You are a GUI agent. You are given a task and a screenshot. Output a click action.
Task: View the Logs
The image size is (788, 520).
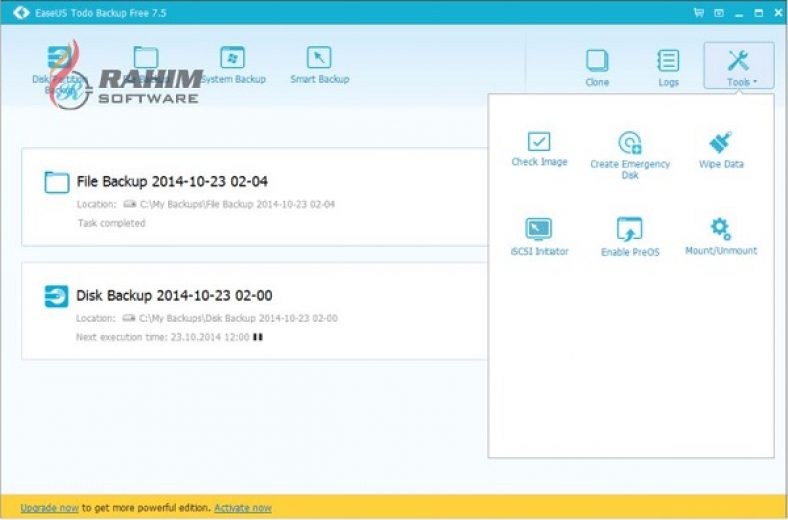[x=668, y=68]
